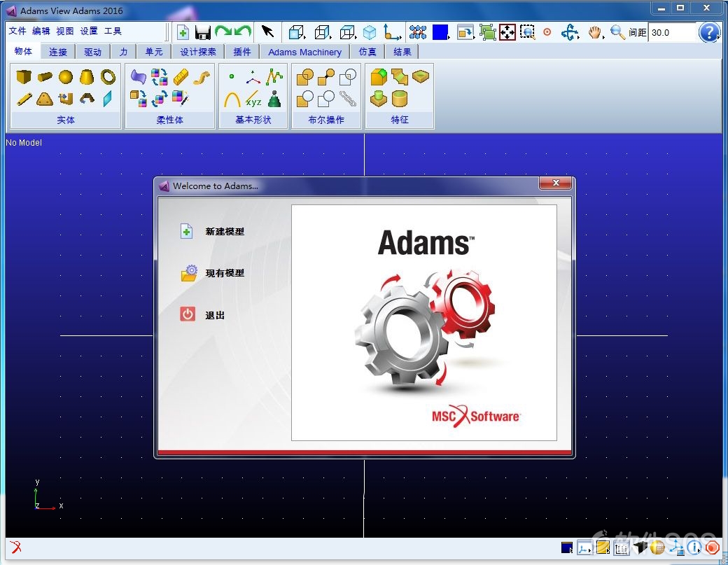Screen dimensions: 728x565
Task: Open the second wireframe cube dropdown
Action: click(323, 32)
